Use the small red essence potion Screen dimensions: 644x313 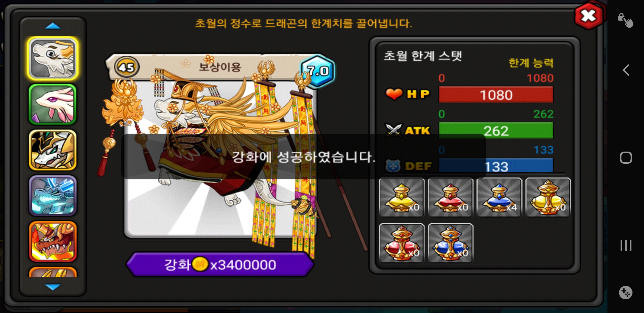pos(450,197)
